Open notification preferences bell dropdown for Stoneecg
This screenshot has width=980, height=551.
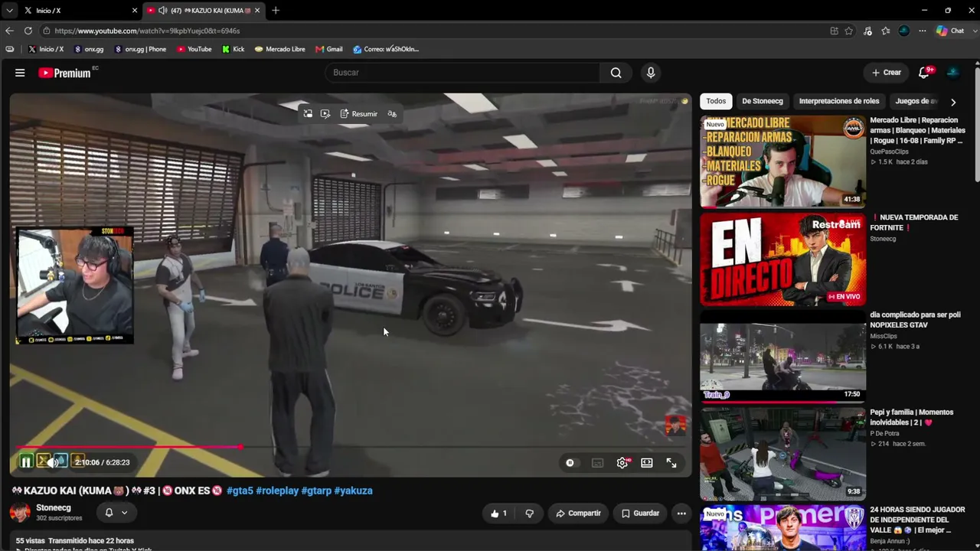pyautogui.click(x=116, y=513)
